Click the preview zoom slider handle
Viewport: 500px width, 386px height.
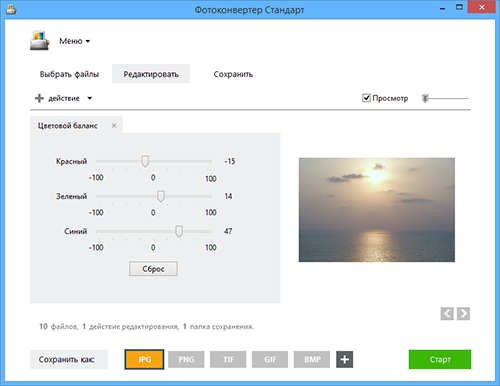pos(425,98)
